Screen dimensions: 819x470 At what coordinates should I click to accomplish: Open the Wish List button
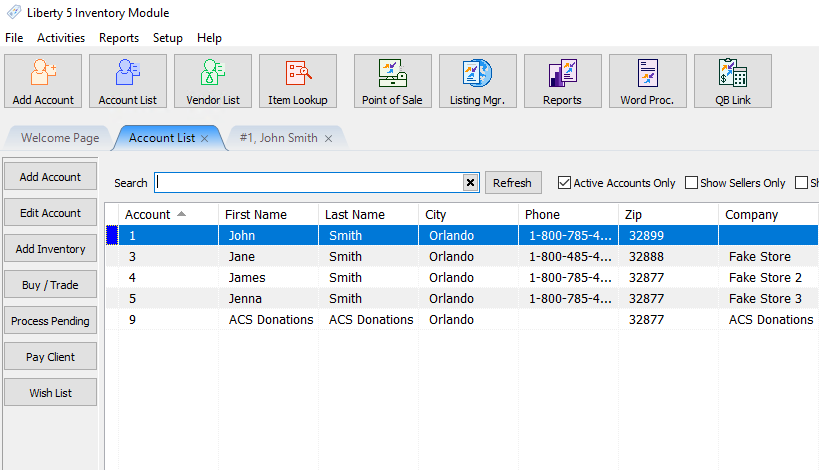point(51,393)
